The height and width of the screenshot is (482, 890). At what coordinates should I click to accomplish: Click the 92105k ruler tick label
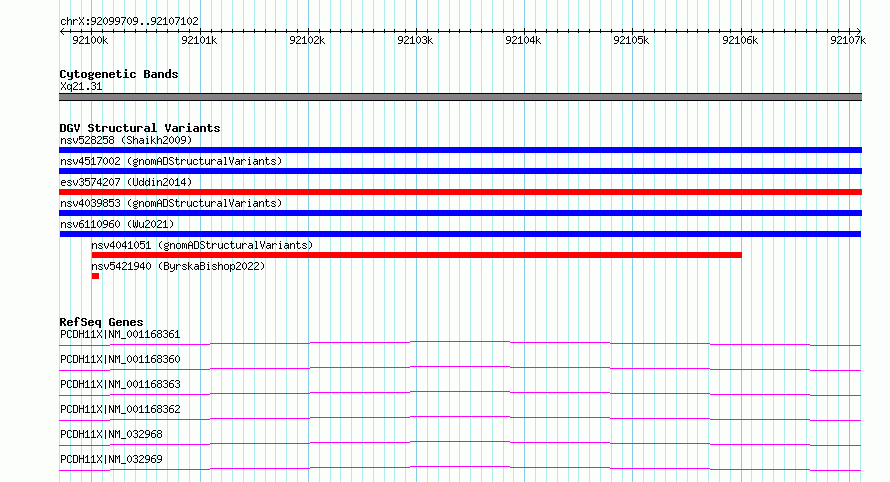point(631,40)
